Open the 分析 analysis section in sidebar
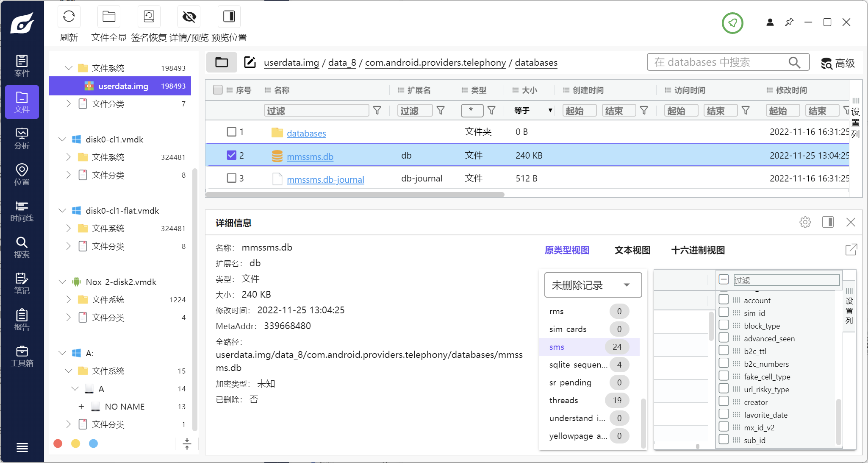Screen dimensions: 868x463 click(22, 139)
